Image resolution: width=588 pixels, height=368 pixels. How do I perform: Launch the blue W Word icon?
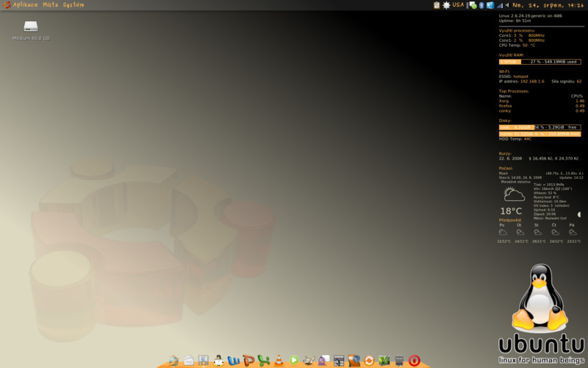point(233,361)
